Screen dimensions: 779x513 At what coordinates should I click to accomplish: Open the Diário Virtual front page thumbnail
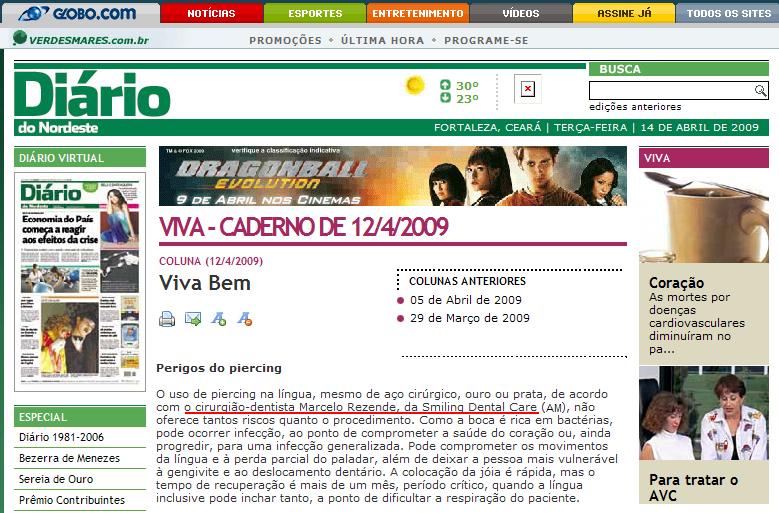(80, 281)
